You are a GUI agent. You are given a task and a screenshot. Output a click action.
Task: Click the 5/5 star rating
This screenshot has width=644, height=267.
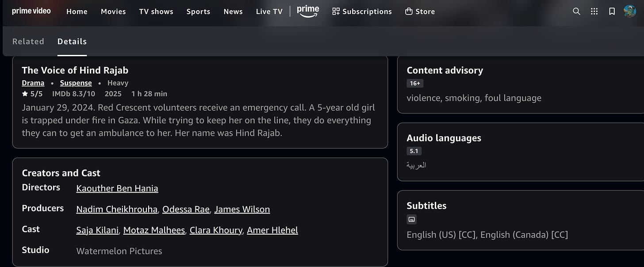pos(32,94)
